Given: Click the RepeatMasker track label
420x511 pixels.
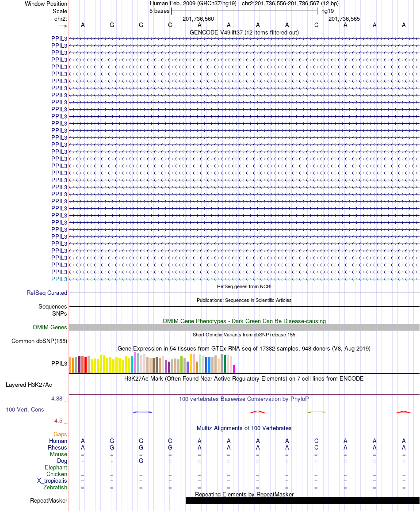Looking at the screenshot, I should pos(49,500).
